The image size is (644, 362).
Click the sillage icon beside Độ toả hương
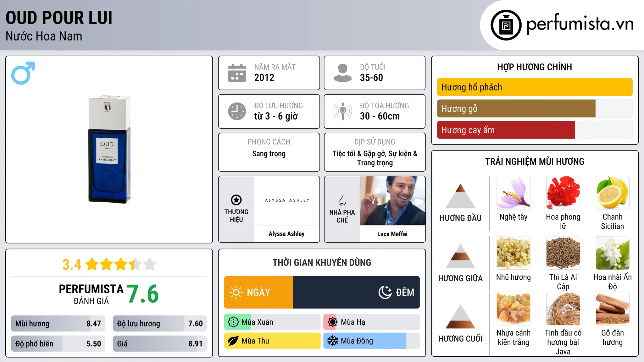[342, 111]
